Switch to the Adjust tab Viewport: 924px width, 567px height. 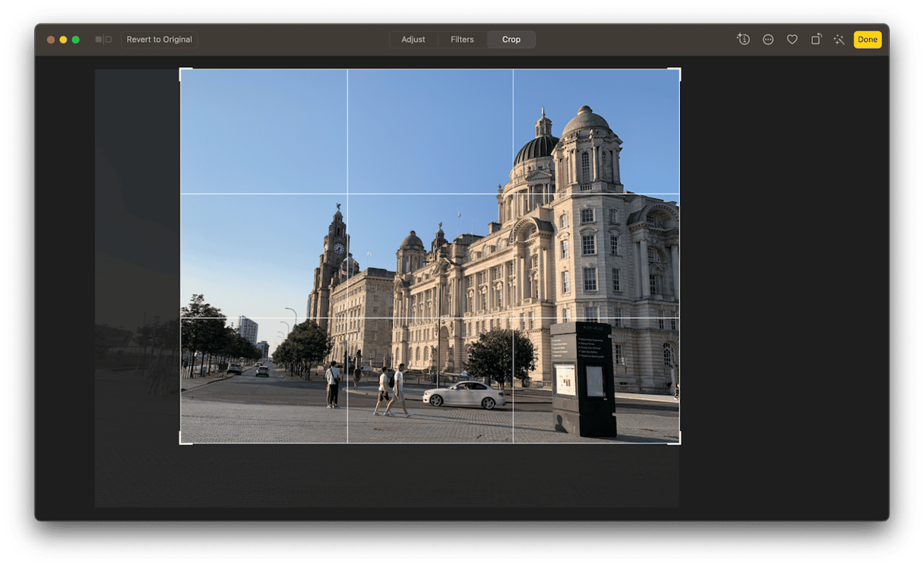click(x=413, y=40)
